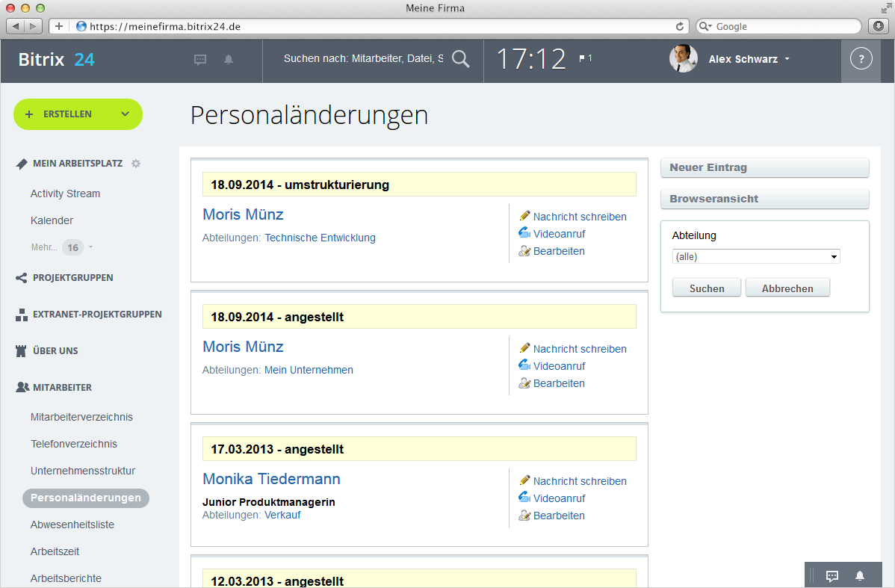This screenshot has height=588, width=895.
Task: Click the Extranet-Projektgruppen blocks icon
Action: 21,315
